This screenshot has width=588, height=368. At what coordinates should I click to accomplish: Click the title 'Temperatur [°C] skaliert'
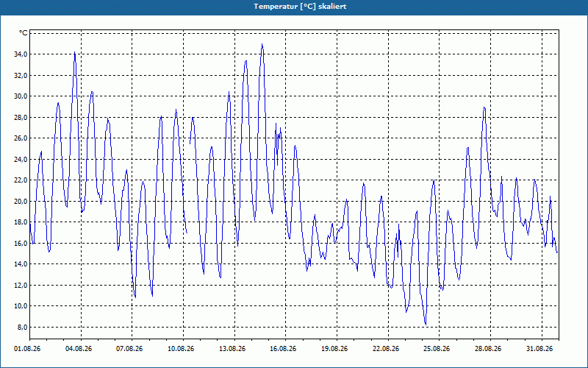(300, 7)
